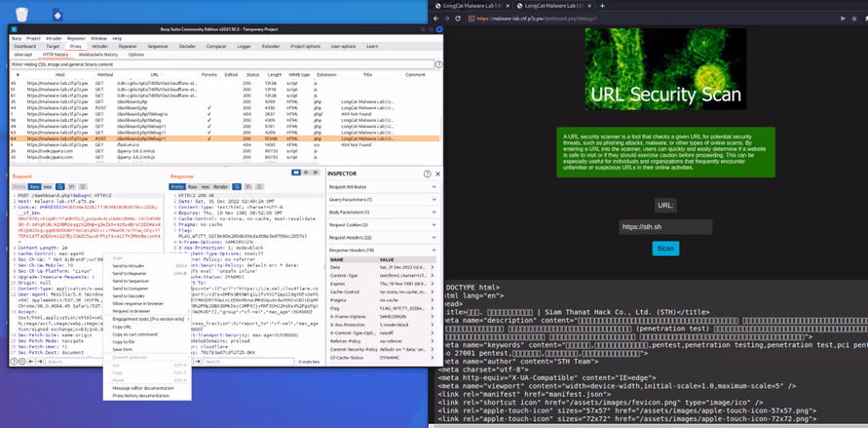This screenshot has height=428, width=868.
Task: Select history row for /favicon.ico
Action: [x=225, y=144]
